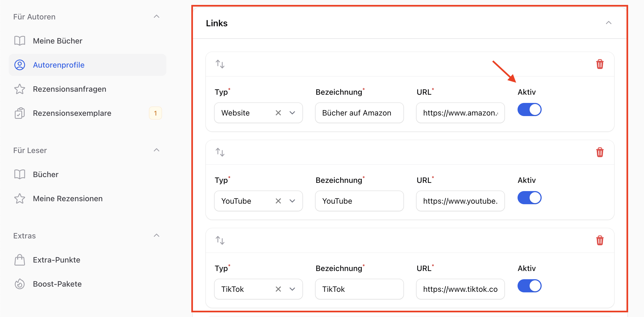Viewport: 644px width, 317px height.
Task: Open the Website type dropdown
Action: [292, 113]
